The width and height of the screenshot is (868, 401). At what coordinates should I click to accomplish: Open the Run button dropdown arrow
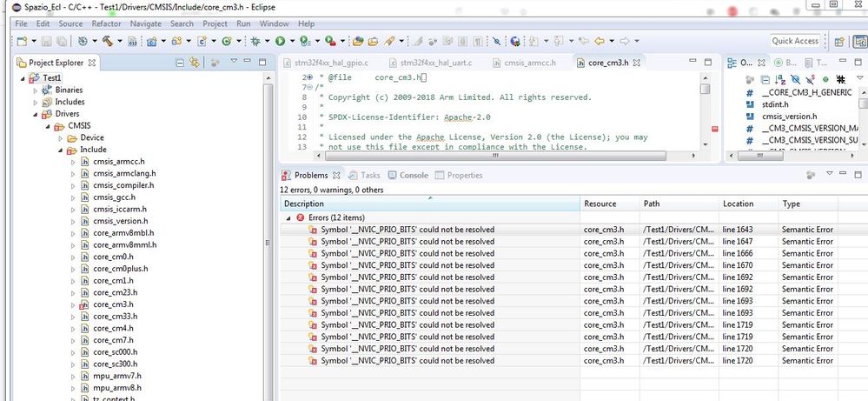click(x=292, y=41)
